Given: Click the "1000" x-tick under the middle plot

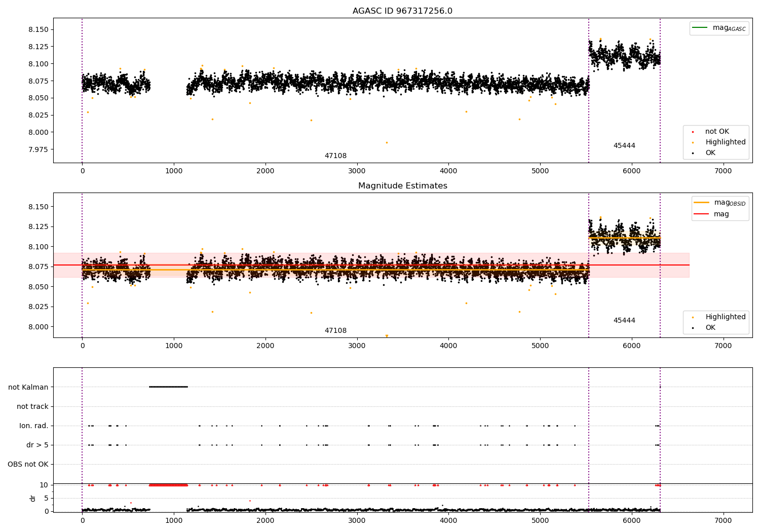Looking at the screenshot, I should point(174,346).
